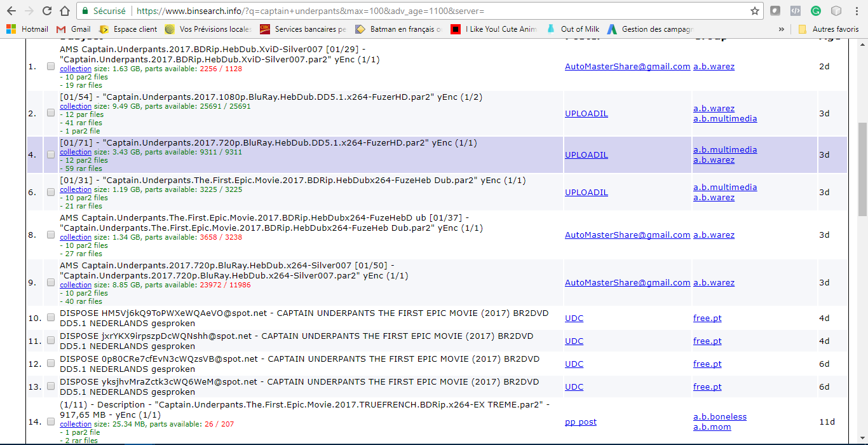Open the collection link of result 1

point(76,69)
